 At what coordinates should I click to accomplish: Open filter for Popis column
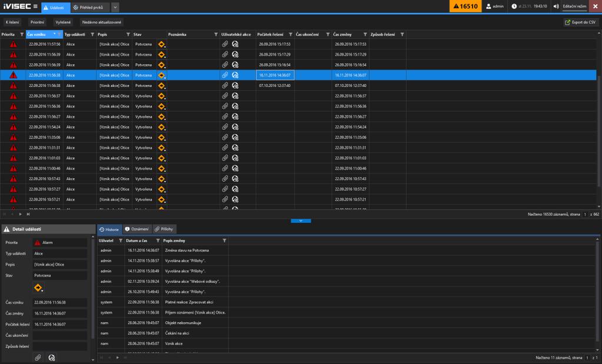128,35
